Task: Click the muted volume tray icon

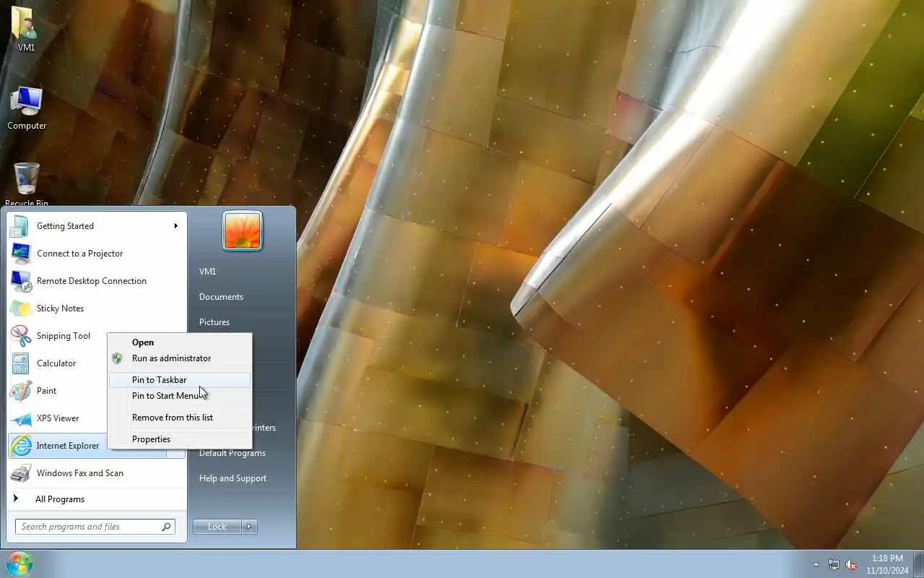Action: (852, 564)
